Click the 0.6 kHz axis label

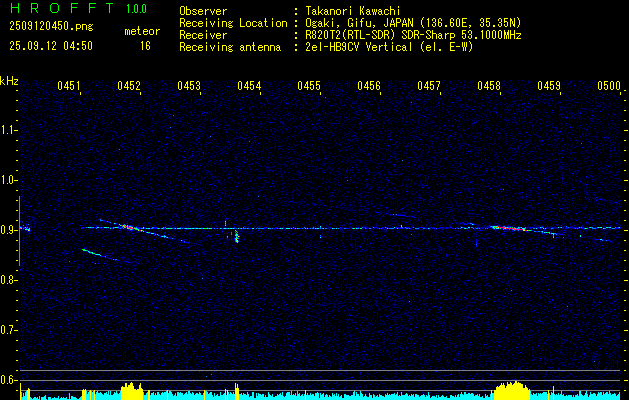tap(9, 380)
